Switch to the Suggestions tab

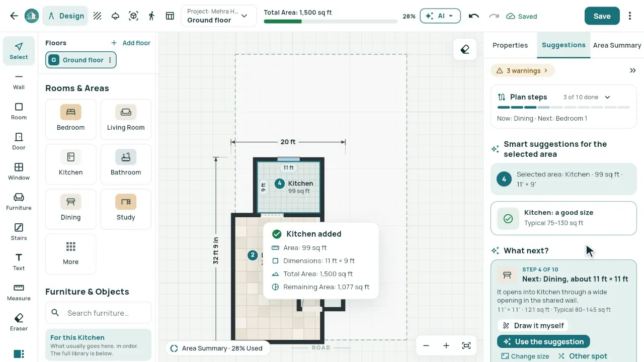pos(563,45)
